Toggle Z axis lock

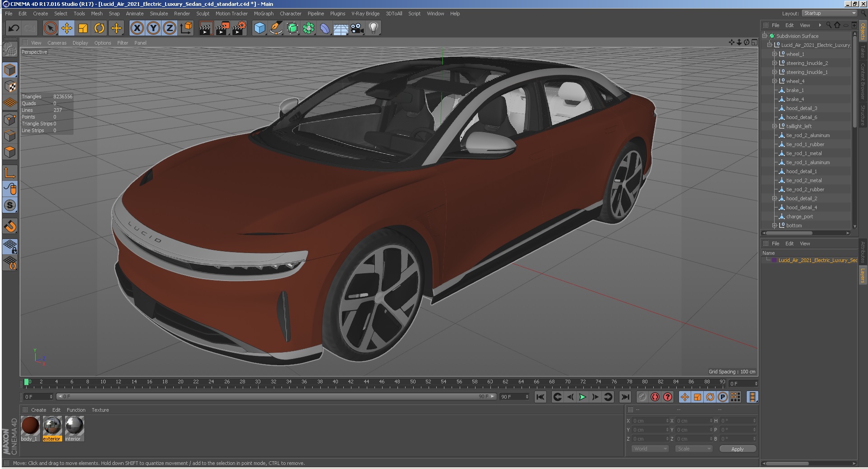(170, 28)
